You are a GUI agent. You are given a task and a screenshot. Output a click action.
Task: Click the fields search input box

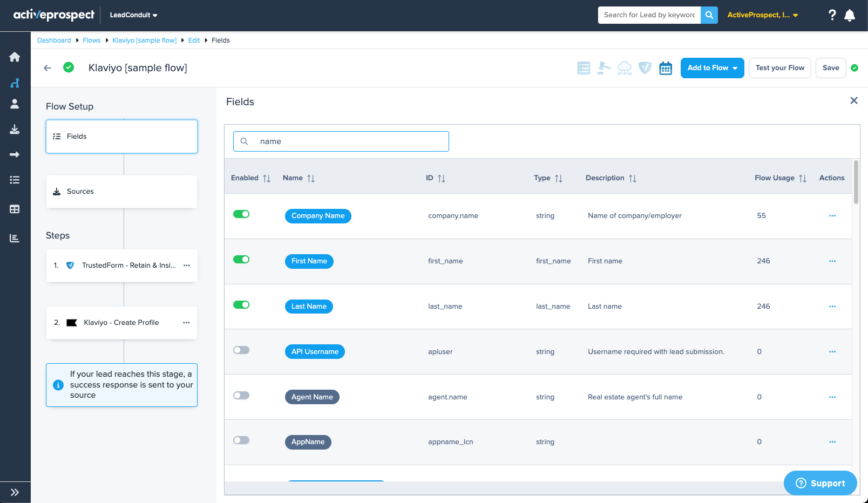(341, 141)
